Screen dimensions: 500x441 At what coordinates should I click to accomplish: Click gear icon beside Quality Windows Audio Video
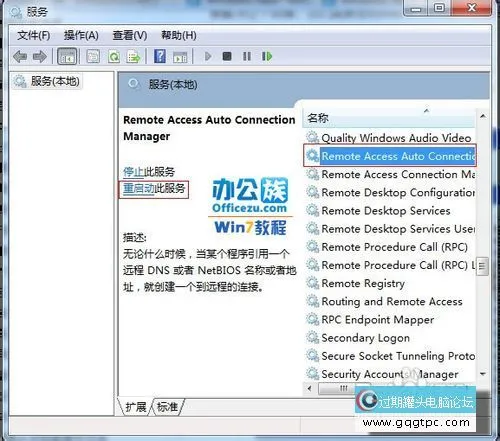coord(313,137)
